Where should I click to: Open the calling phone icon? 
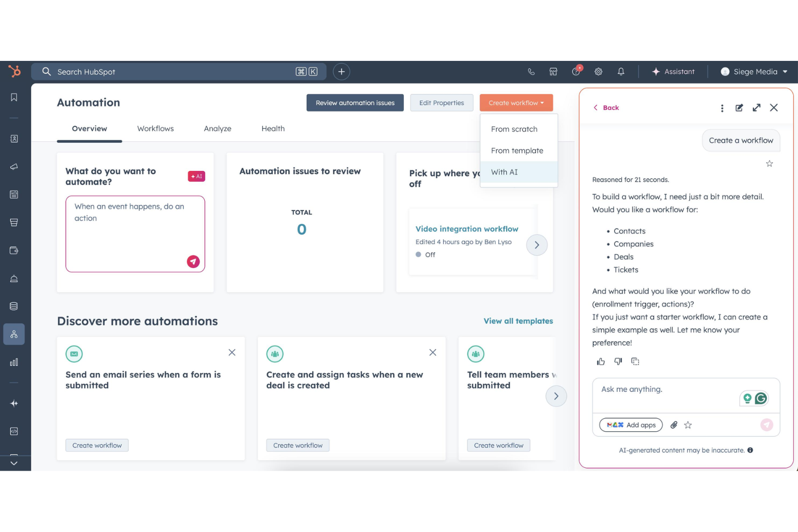click(531, 72)
